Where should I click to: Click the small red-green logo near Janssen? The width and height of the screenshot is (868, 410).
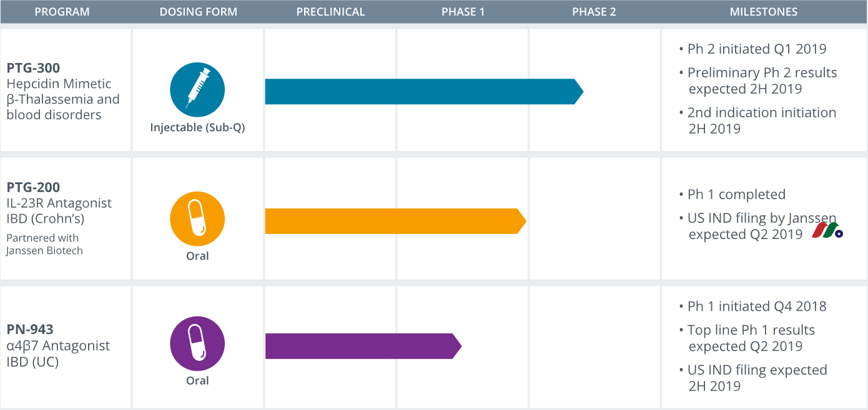tap(827, 230)
